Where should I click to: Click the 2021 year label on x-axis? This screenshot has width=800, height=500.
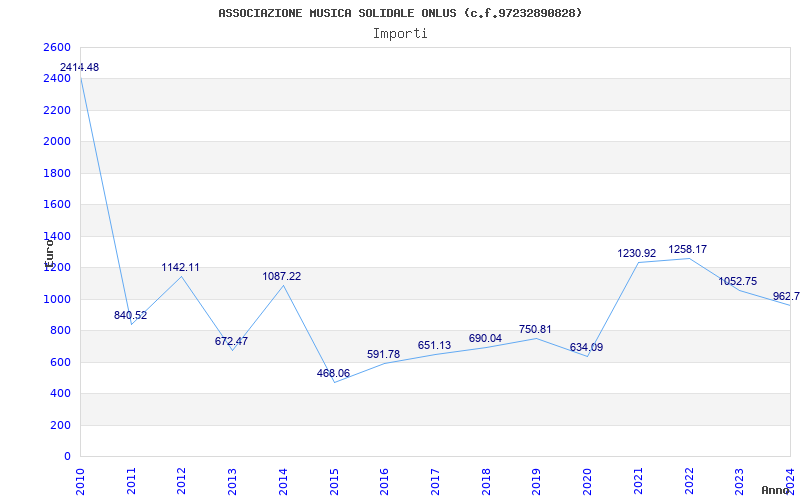pyautogui.click(x=638, y=479)
